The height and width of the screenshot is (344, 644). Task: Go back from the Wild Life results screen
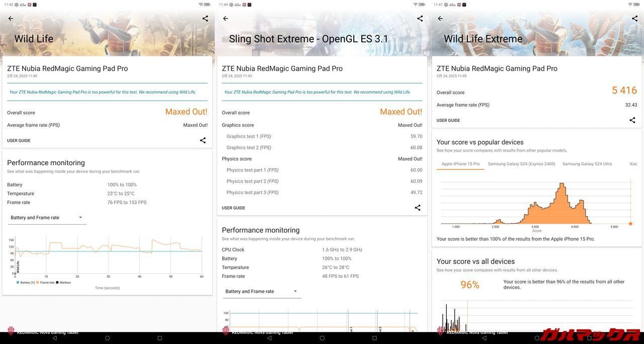(x=11, y=19)
